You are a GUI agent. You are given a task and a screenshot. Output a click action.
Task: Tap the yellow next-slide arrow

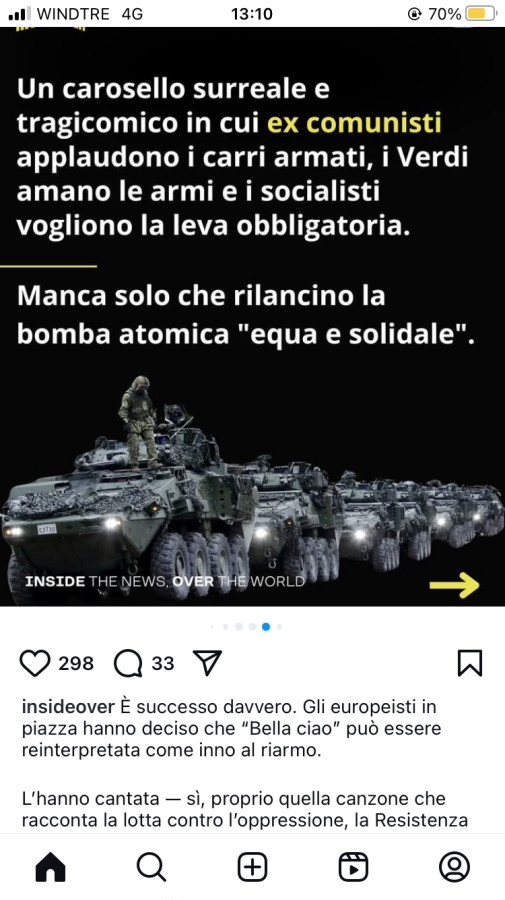click(454, 585)
